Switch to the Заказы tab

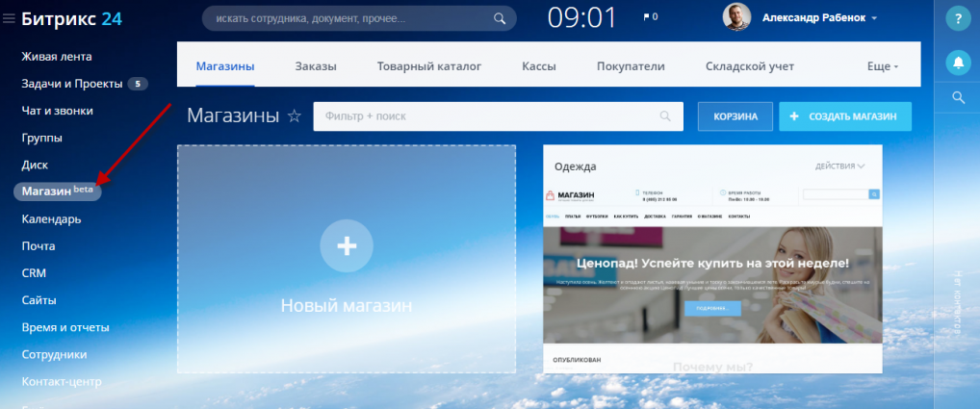tap(316, 66)
